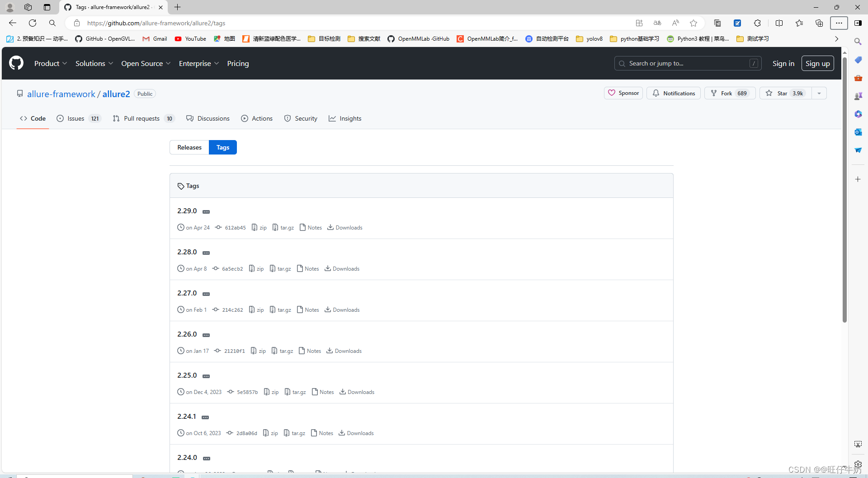Click the Sign in link
The image size is (868, 478).
pos(783,64)
